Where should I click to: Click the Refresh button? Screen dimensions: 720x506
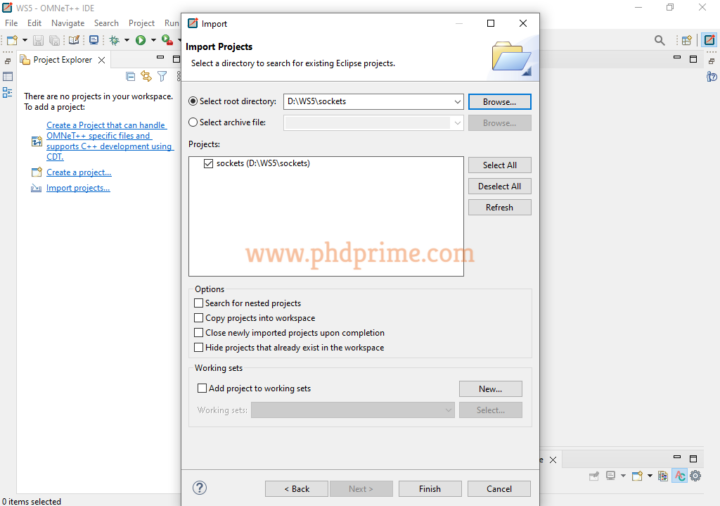(x=500, y=207)
